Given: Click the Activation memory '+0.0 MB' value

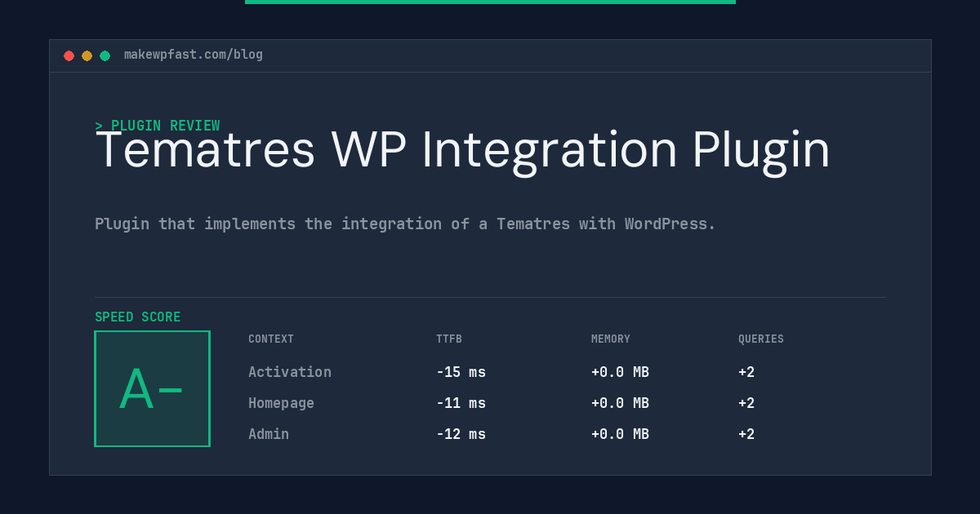Looking at the screenshot, I should (620, 372).
